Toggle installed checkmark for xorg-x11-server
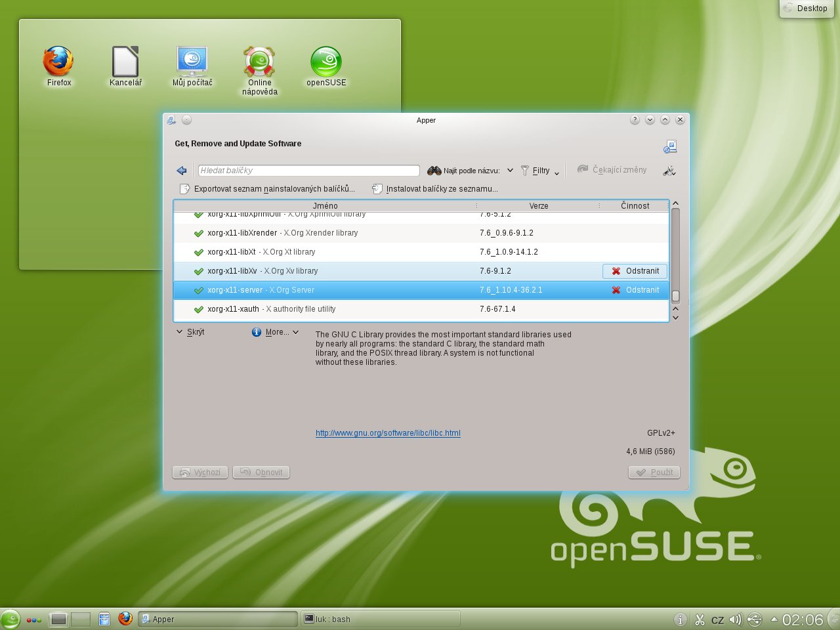Screen dimensions: 840x630 coord(199,291)
